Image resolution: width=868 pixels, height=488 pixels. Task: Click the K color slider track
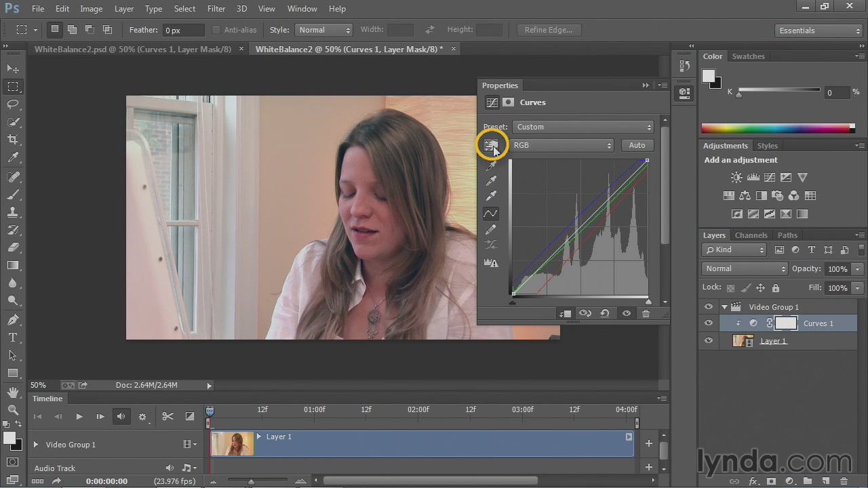click(x=778, y=90)
